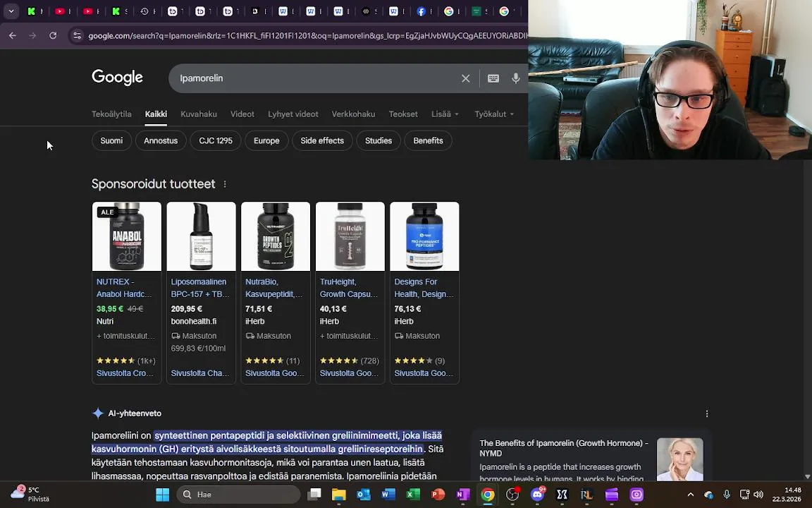Open The Benefits of Ipamorelin NYMD source
This screenshot has height=508, width=812.
564,448
